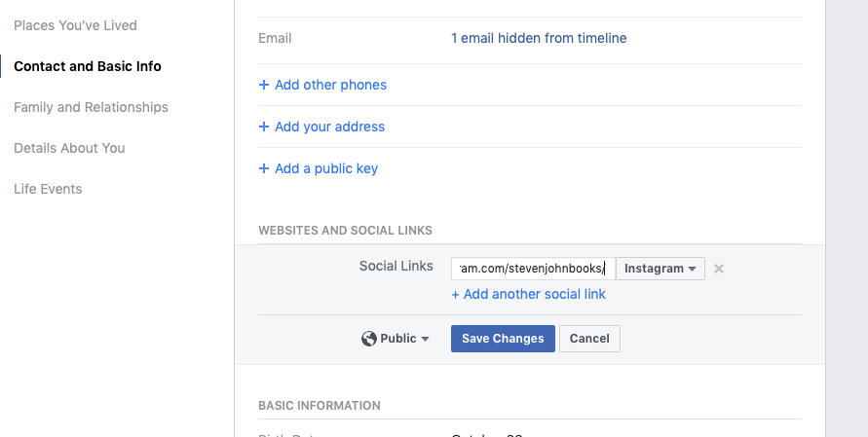This screenshot has width=868, height=437.
Task: Click the plus icon beside Add a public key
Action: [264, 168]
